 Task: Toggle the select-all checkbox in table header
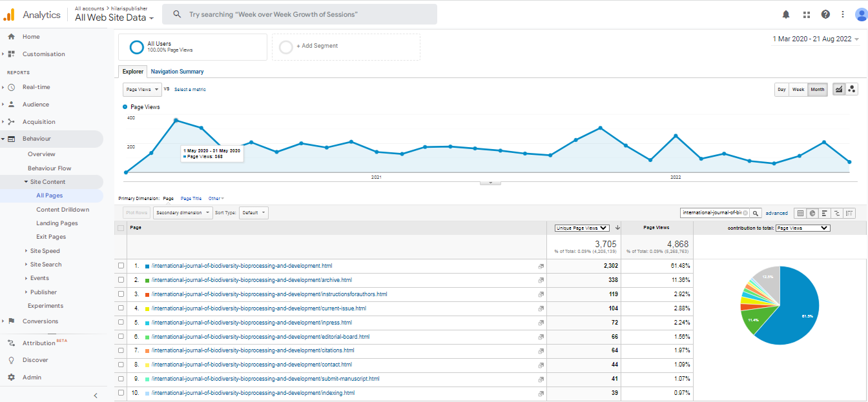(x=121, y=228)
